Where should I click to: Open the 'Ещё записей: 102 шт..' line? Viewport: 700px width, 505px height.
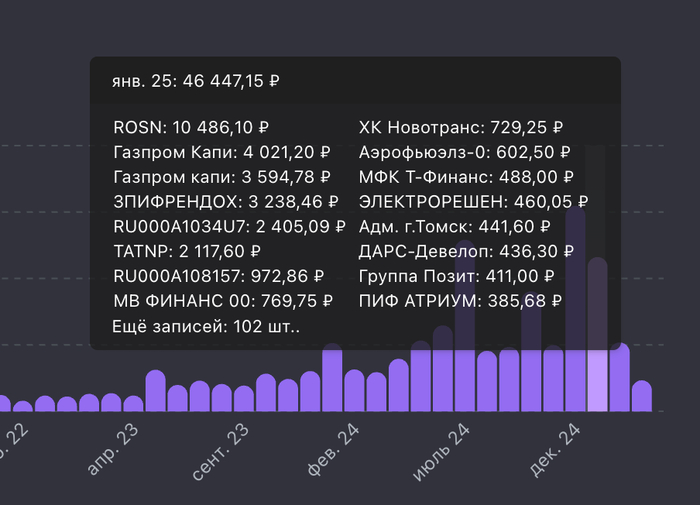(x=208, y=326)
